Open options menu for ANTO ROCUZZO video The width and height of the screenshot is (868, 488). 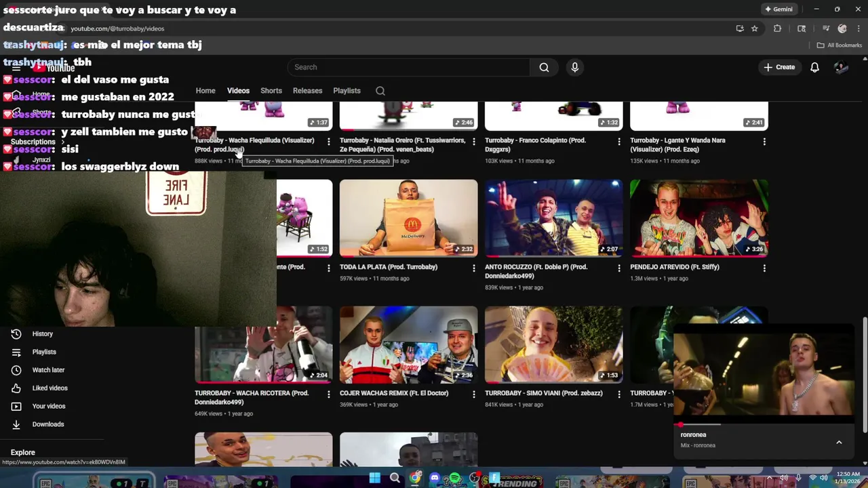[619, 268]
